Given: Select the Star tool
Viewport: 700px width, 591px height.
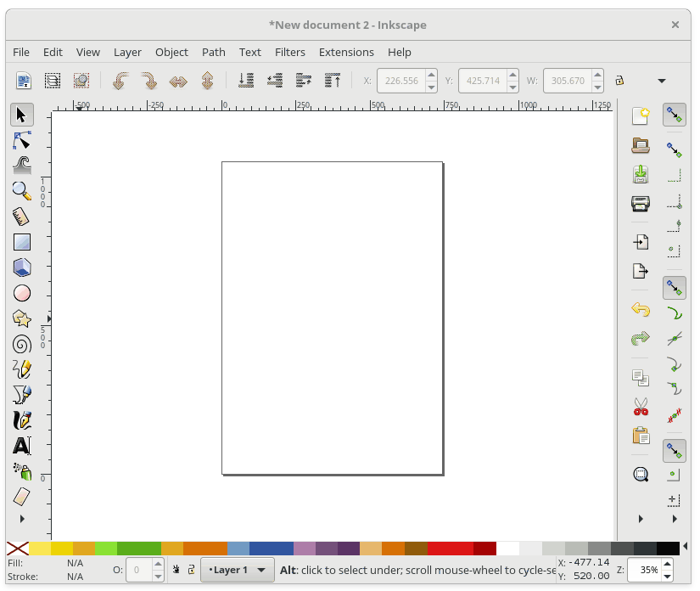Looking at the screenshot, I should point(22,318).
